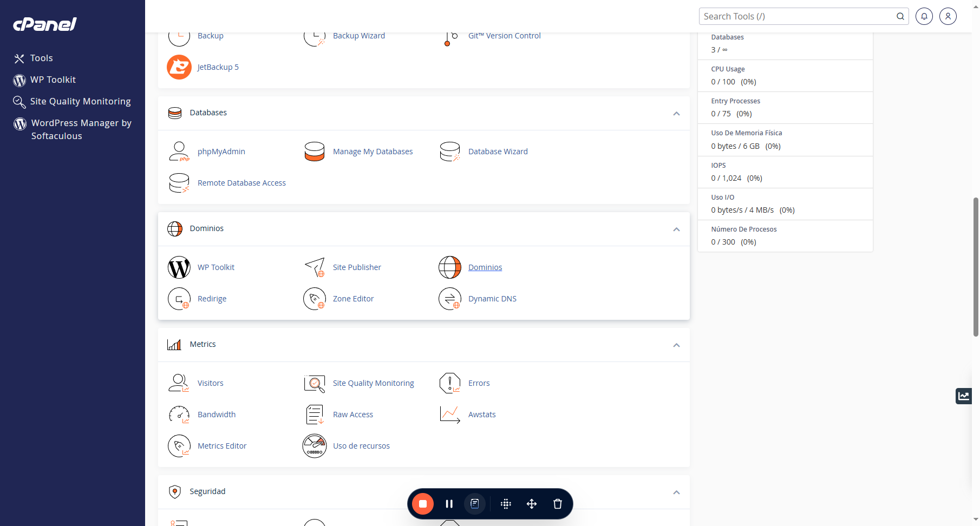
Task: Open the Manage My Databases link
Action: click(x=373, y=152)
